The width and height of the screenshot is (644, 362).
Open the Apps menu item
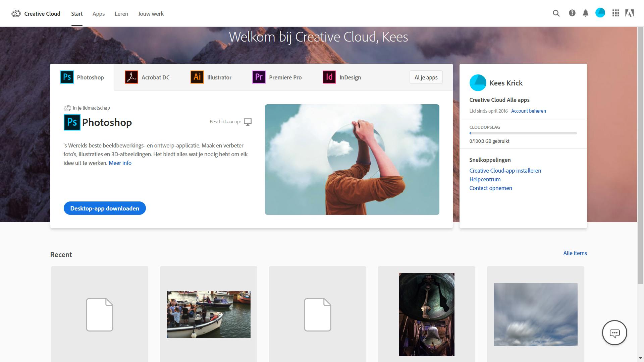99,14
